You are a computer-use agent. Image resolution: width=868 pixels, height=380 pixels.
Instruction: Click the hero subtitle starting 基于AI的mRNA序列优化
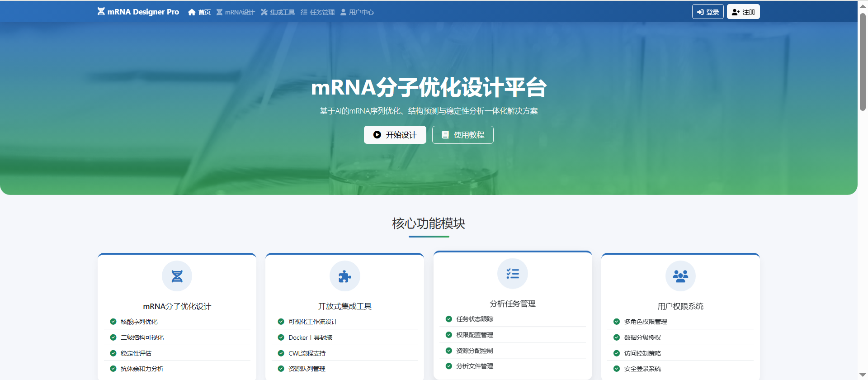pyautogui.click(x=429, y=111)
